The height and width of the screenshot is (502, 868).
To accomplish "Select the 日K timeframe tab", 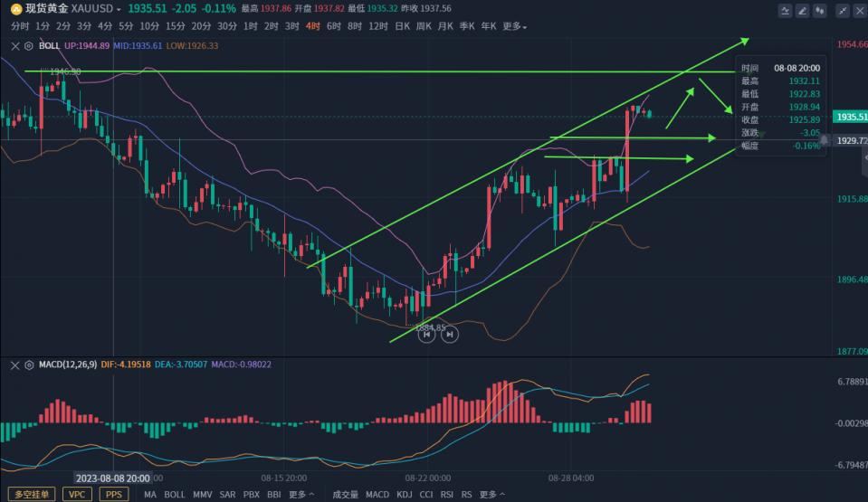I will tap(403, 26).
